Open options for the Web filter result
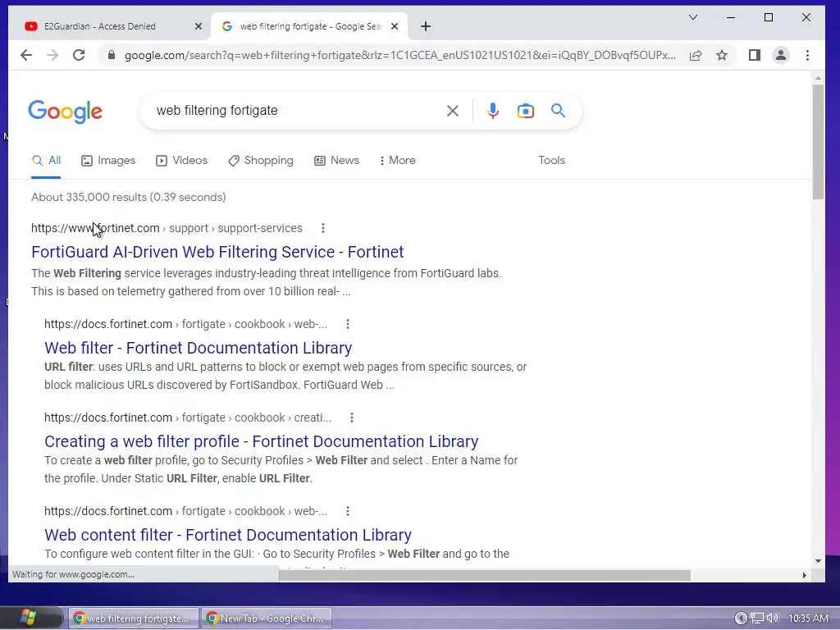840x630 pixels. (x=348, y=324)
